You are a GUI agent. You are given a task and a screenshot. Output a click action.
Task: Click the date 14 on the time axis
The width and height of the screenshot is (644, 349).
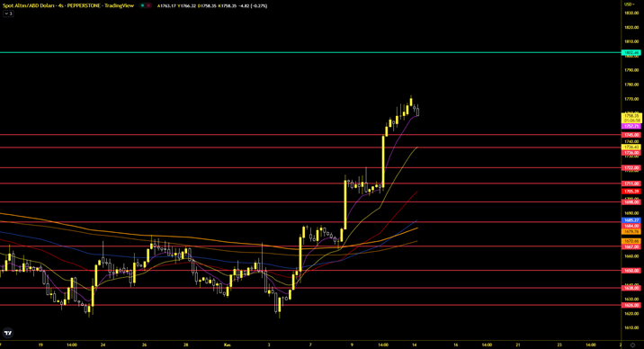(415, 345)
